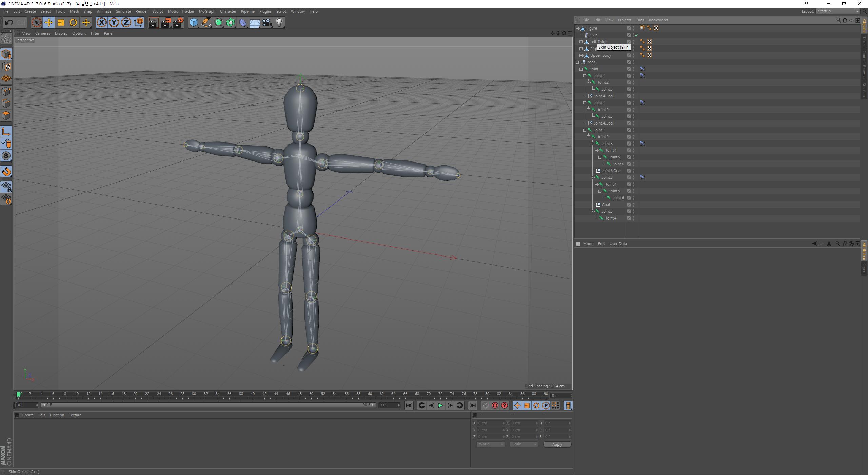Enable Axis mode in left palette
This screenshot has height=475, width=868.
point(6,131)
